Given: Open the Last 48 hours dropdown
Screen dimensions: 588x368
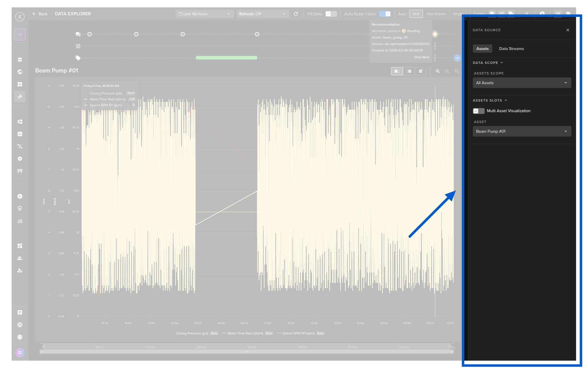Looking at the screenshot, I should point(204,14).
